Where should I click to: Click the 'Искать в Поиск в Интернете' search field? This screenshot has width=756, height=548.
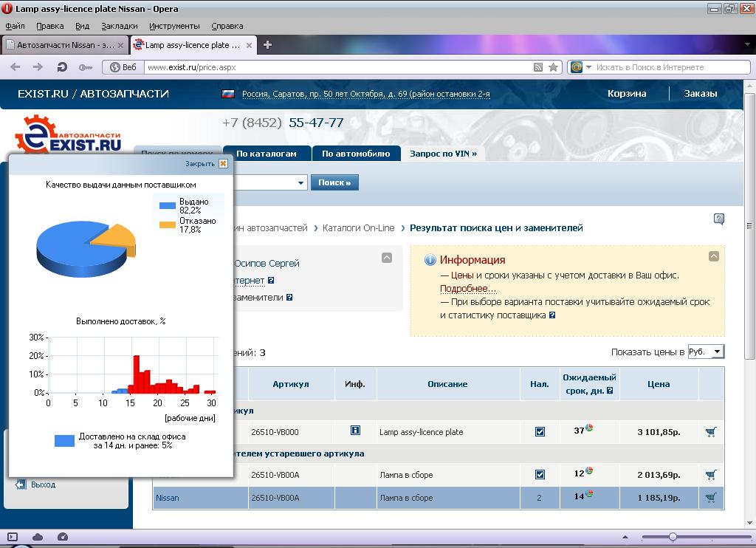click(x=671, y=67)
